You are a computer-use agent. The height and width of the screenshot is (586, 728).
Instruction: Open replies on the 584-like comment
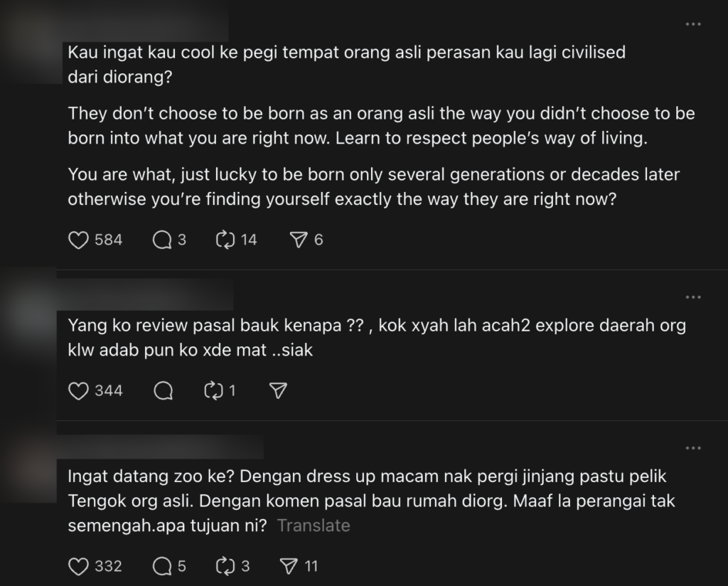163,240
